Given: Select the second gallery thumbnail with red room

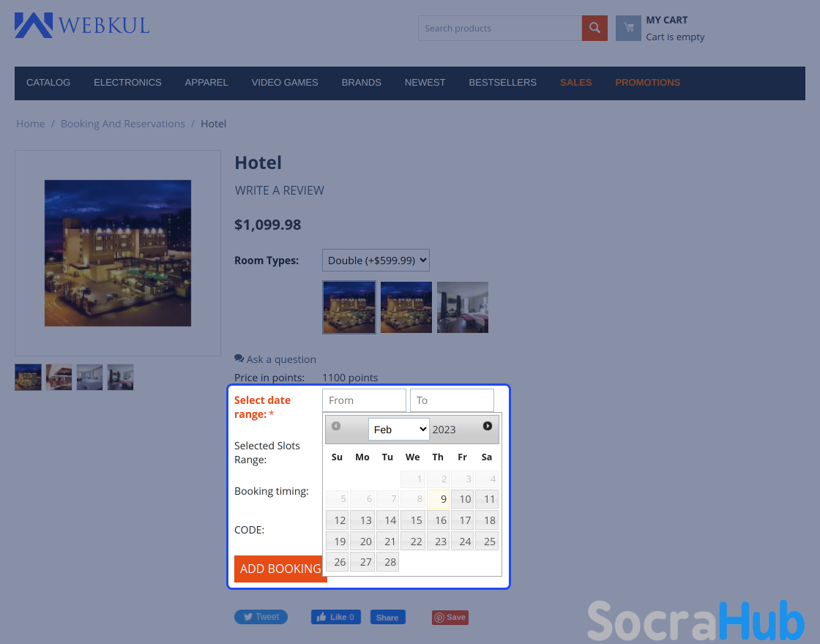Looking at the screenshot, I should (59, 378).
